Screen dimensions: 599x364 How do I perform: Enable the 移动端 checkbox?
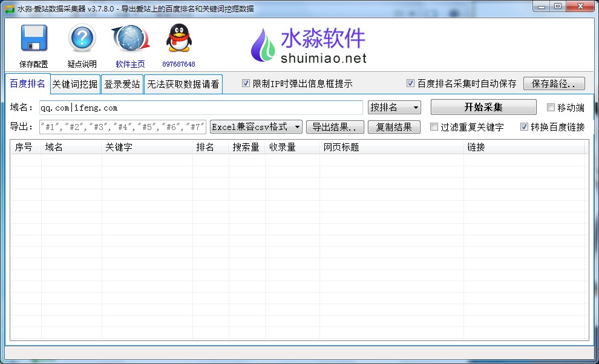551,108
